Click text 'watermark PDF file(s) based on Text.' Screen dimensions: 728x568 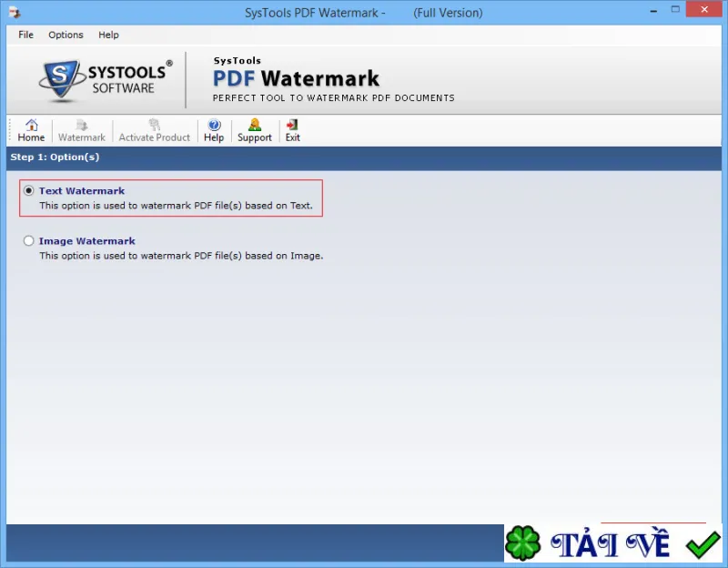(x=227, y=206)
